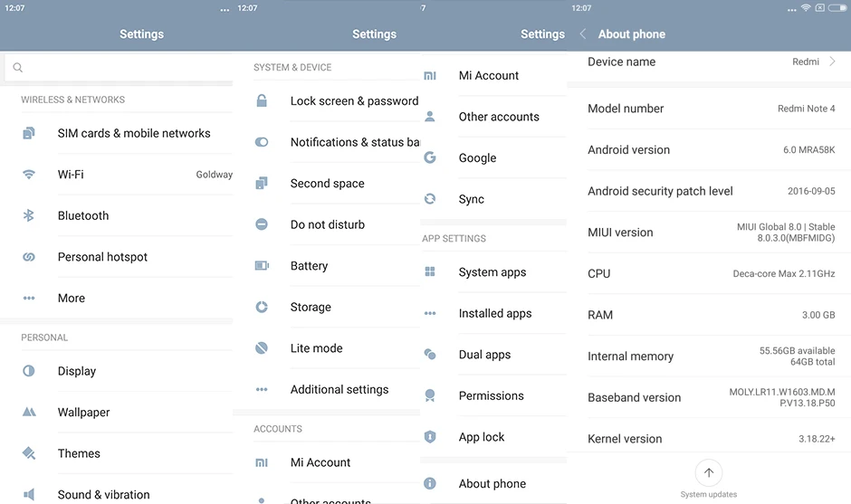Open Second space
The height and width of the screenshot is (504, 851).
(327, 184)
